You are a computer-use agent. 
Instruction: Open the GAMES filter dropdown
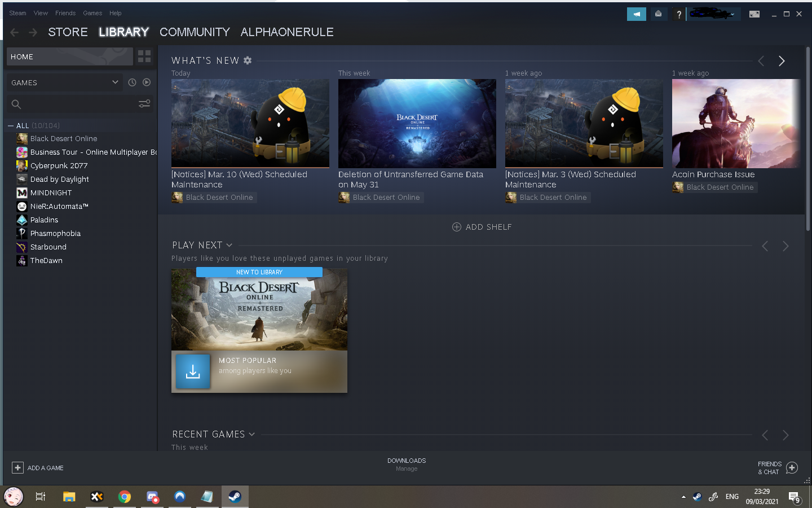pos(65,82)
